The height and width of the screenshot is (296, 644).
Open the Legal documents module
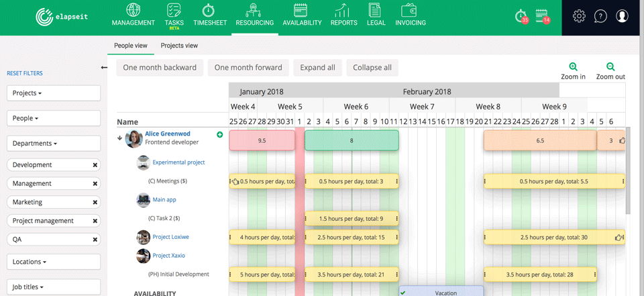pyautogui.click(x=376, y=15)
